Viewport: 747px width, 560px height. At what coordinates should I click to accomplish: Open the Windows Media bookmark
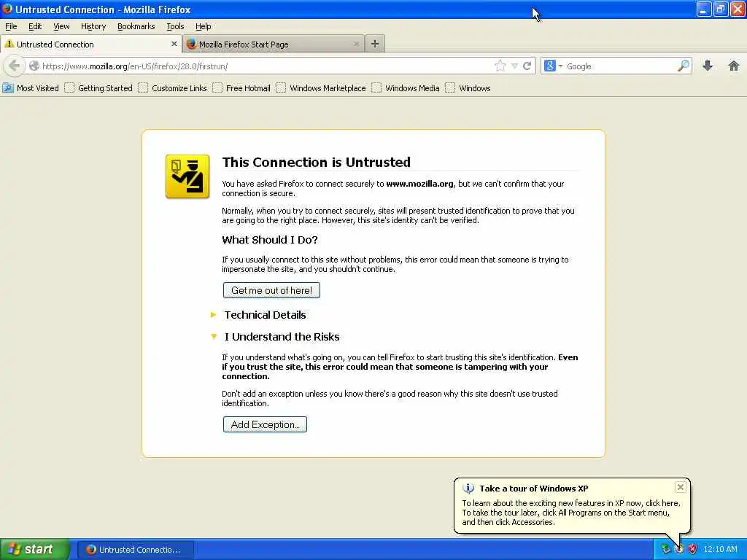point(406,88)
